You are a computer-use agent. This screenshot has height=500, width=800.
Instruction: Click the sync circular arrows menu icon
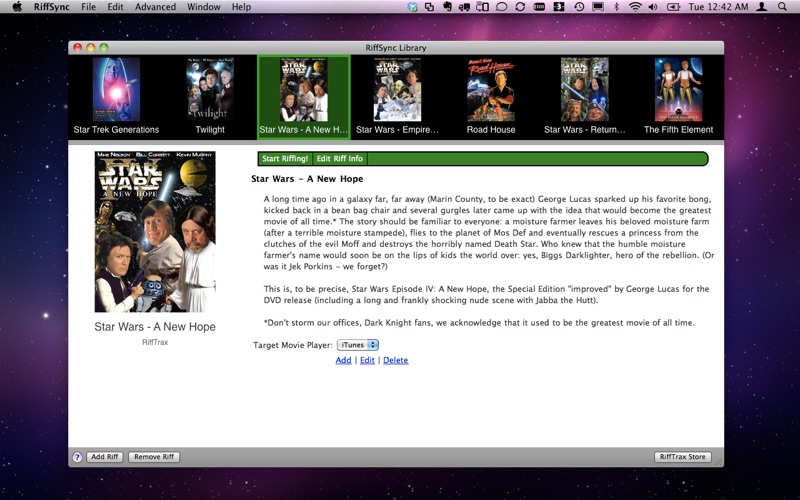[x=520, y=7]
